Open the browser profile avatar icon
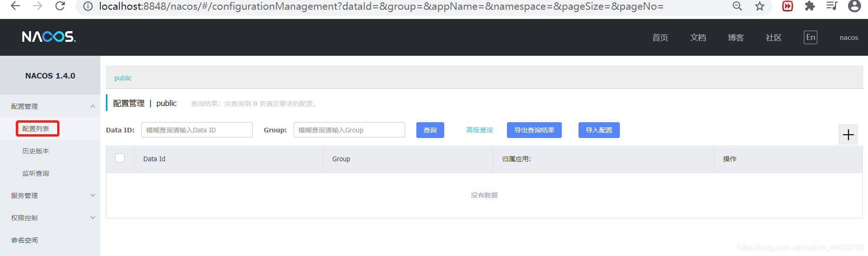 point(855,6)
